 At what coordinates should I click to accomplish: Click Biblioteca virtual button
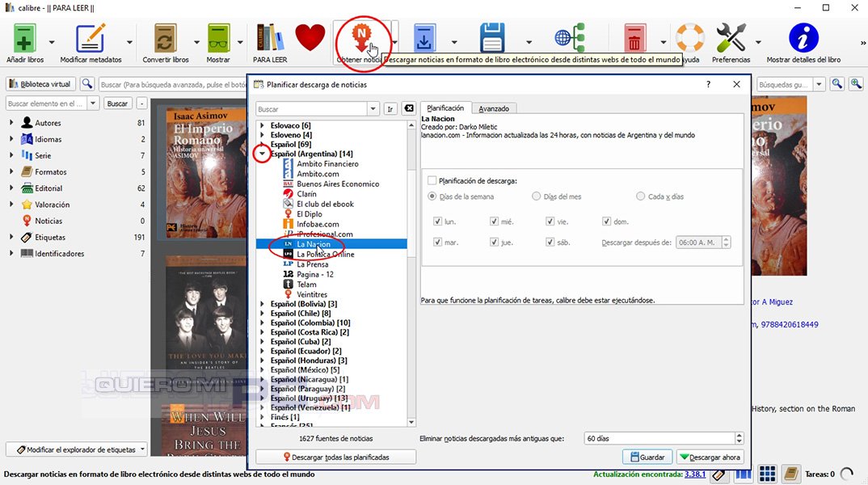[41, 84]
